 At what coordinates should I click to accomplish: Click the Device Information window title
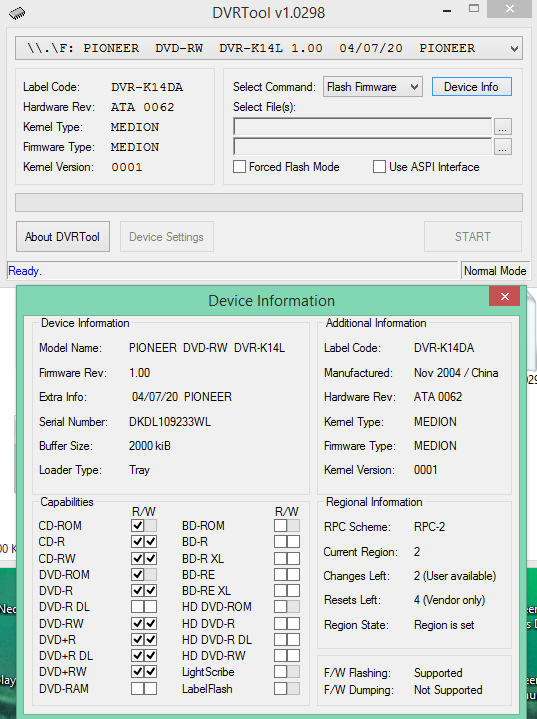tap(271, 301)
